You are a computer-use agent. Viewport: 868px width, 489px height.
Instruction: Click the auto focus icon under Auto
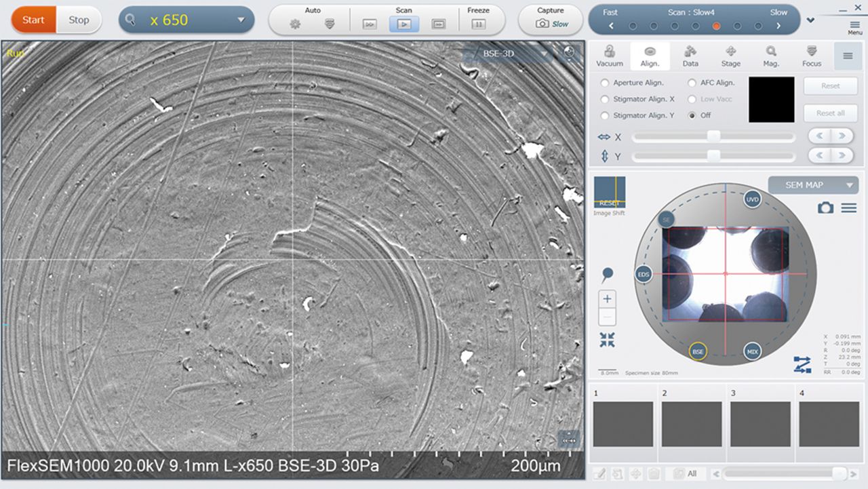(330, 24)
